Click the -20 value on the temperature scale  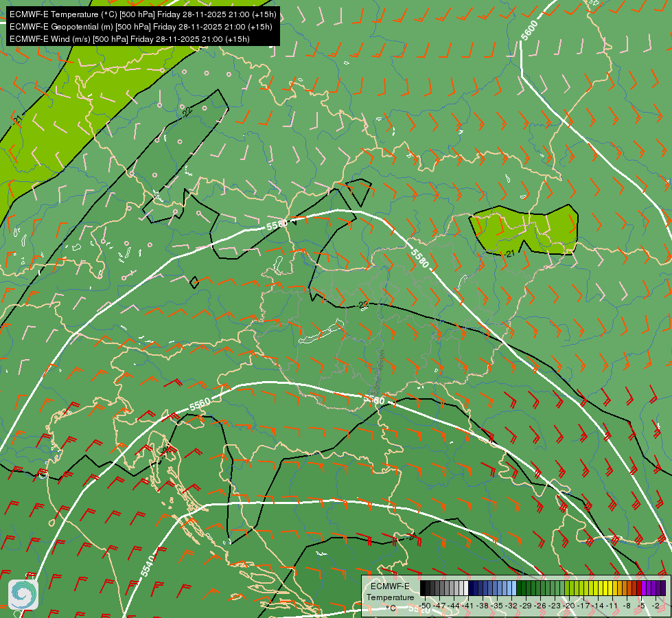click(x=569, y=606)
